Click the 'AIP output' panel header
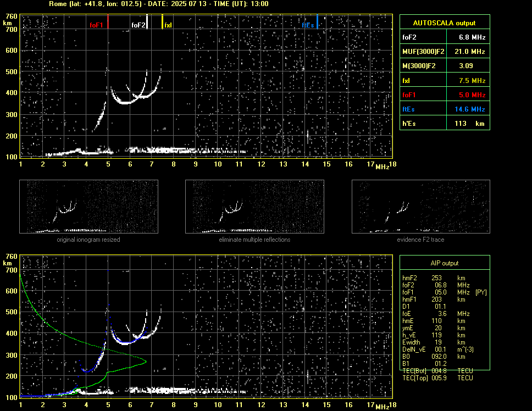 [445, 263]
